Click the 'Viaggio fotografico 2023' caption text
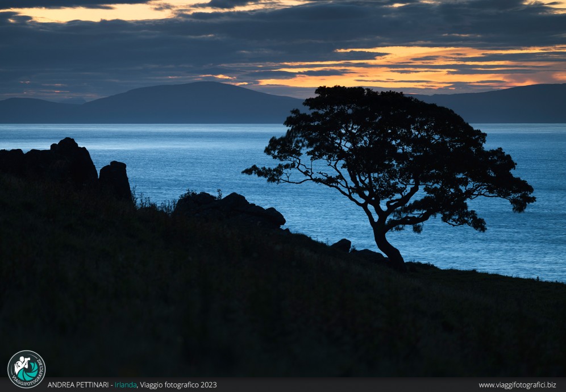The width and height of the screenshot is (566, 392). pyautogui.click(x=178, y=385)
